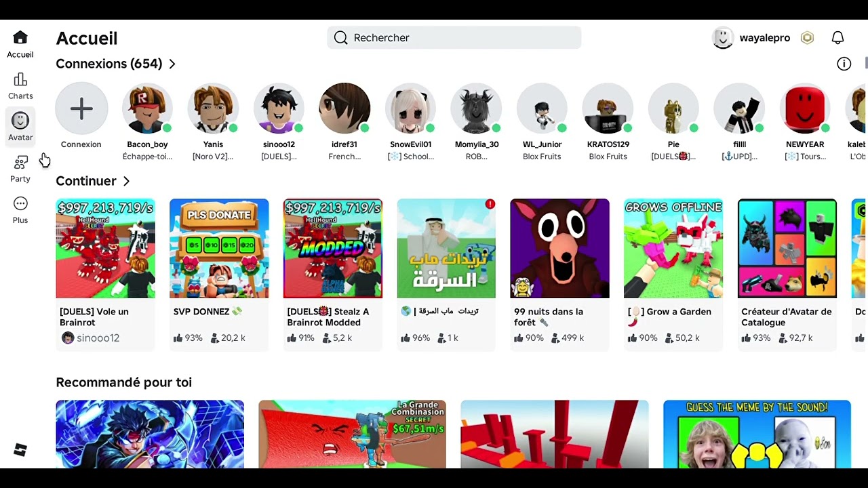Open Guess the Meme by the Sound thumbnail
The height and width of the screenshot is (488, 868).
[757, 434]
